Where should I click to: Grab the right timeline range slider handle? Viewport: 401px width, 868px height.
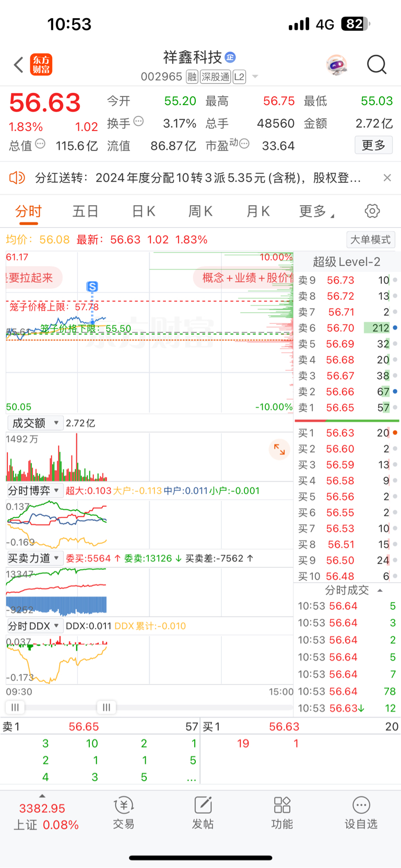tap(107, 707)
